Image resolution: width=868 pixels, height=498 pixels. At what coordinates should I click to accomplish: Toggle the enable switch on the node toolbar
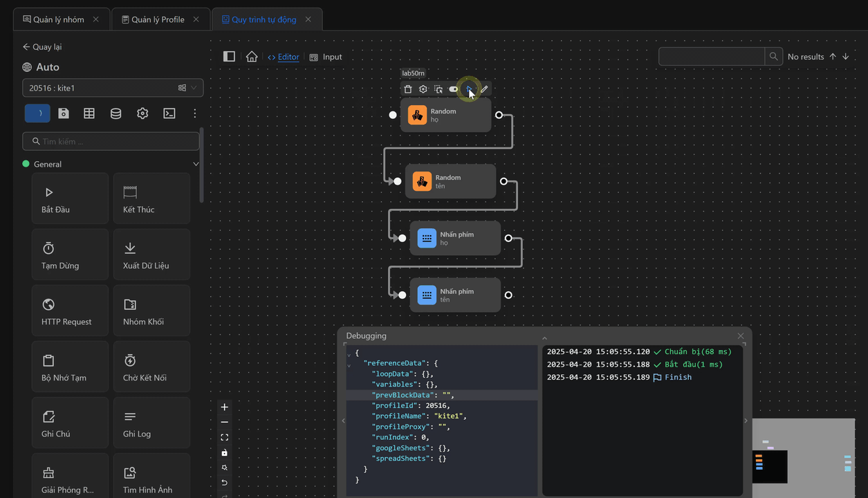point(454,89)
